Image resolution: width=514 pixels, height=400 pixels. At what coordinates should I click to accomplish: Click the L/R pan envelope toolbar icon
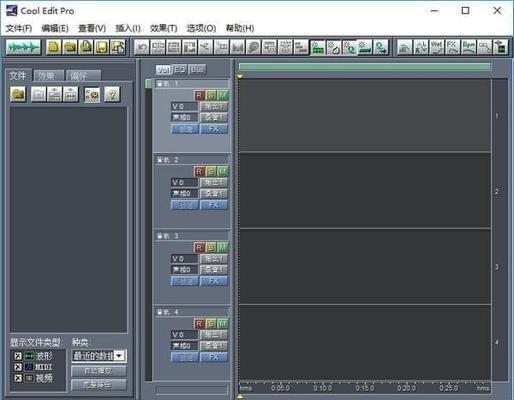point(420,47)
